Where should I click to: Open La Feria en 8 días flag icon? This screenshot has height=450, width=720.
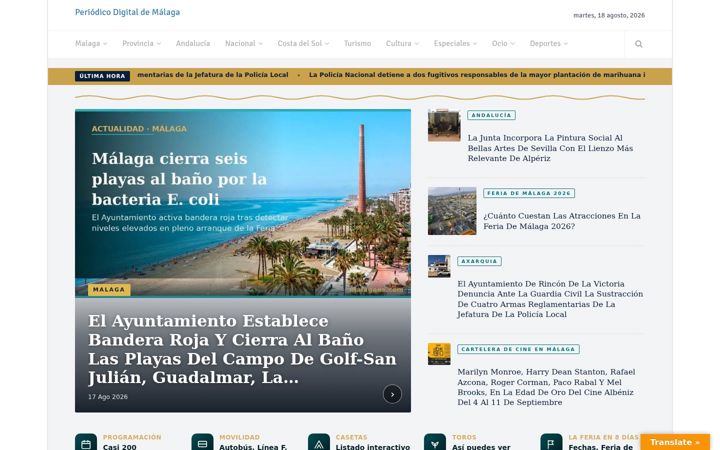(551, 443)
